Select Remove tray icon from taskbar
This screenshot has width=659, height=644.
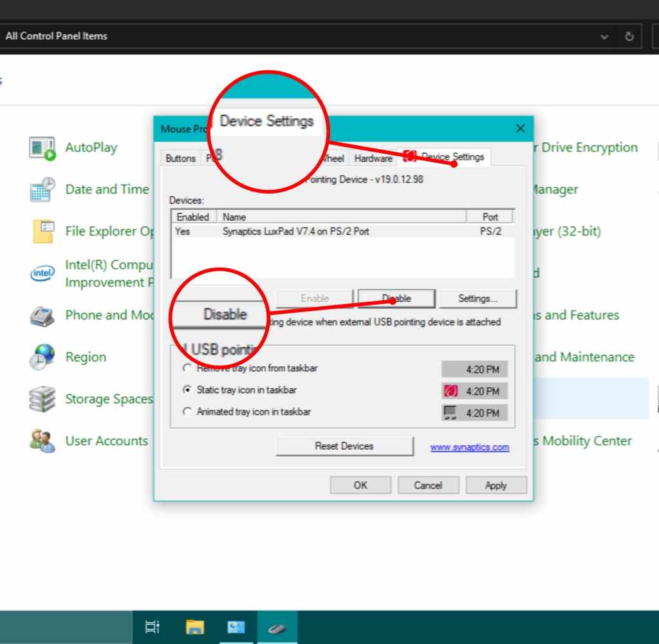click(x=187, y=367)
